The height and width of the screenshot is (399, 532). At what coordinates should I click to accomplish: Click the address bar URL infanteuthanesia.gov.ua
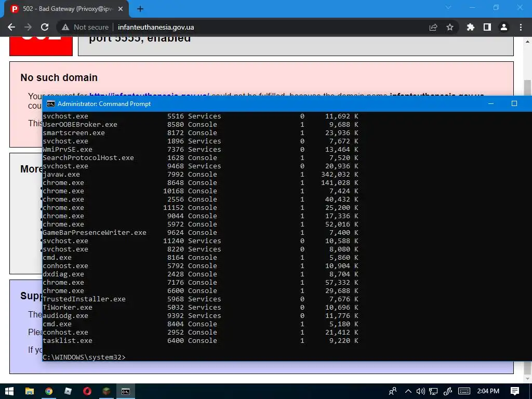[x=156, y=27]
